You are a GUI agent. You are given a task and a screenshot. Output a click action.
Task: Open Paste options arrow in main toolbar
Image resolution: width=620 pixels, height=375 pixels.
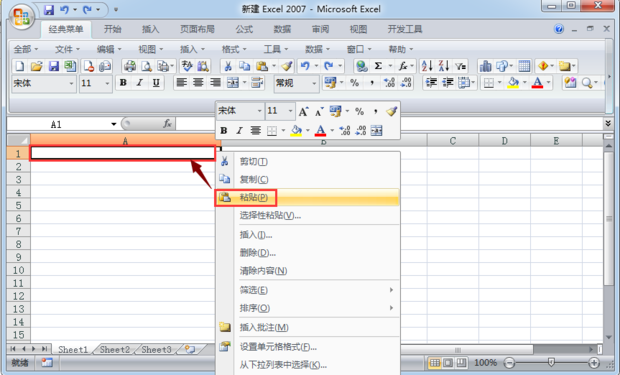(x=274, y=66)
